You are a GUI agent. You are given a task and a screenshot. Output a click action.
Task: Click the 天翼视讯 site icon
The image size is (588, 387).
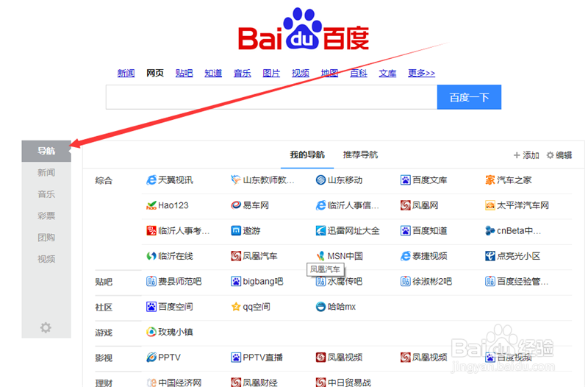coord(151,180)
